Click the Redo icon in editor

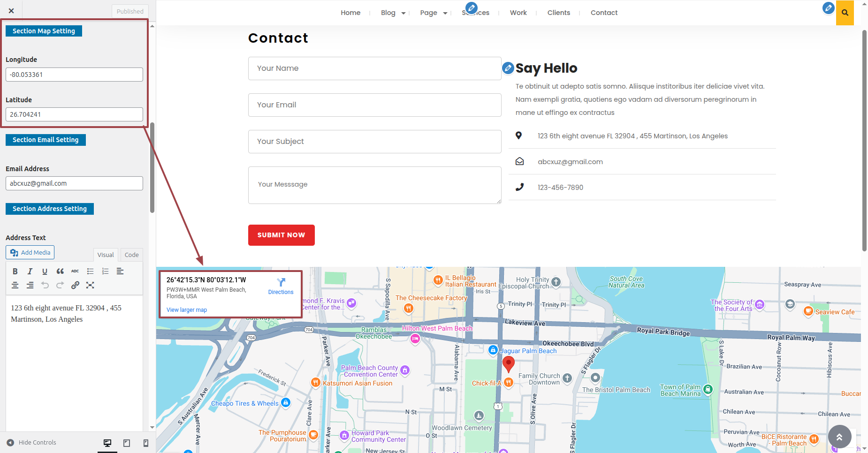click(x=60, y=285)
